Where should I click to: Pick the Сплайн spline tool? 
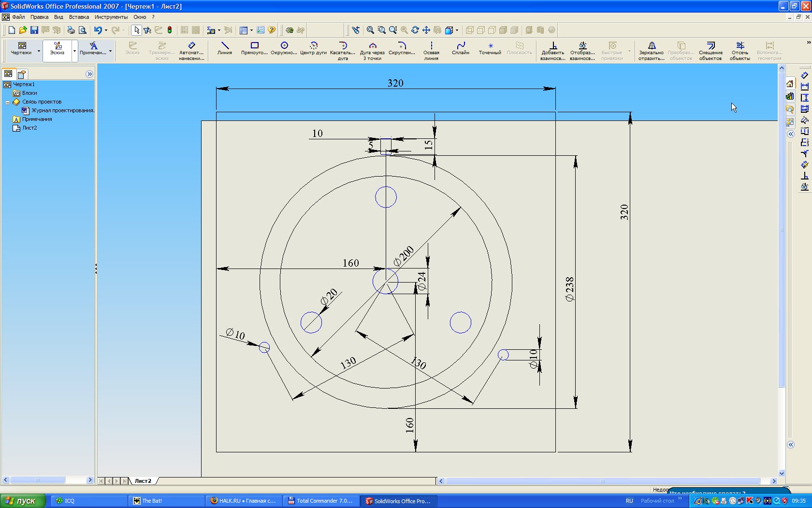pyautogui.click(x=460, y=48)
